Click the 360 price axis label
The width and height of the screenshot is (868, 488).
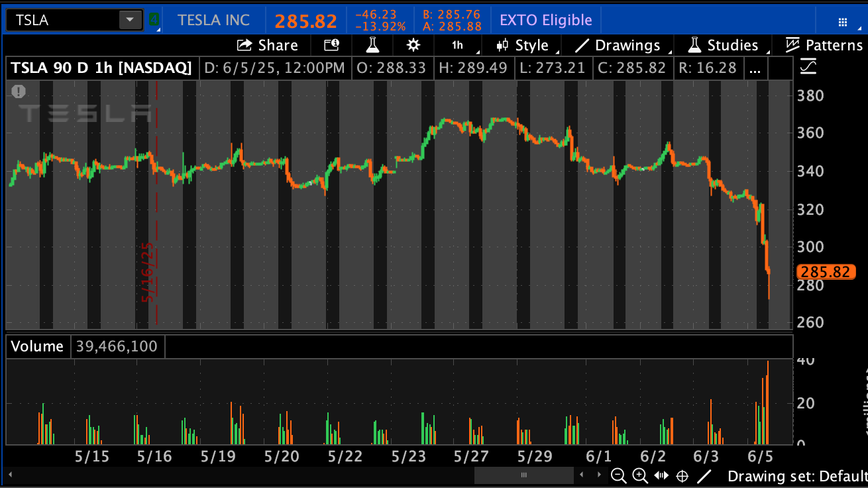point(811,133)
